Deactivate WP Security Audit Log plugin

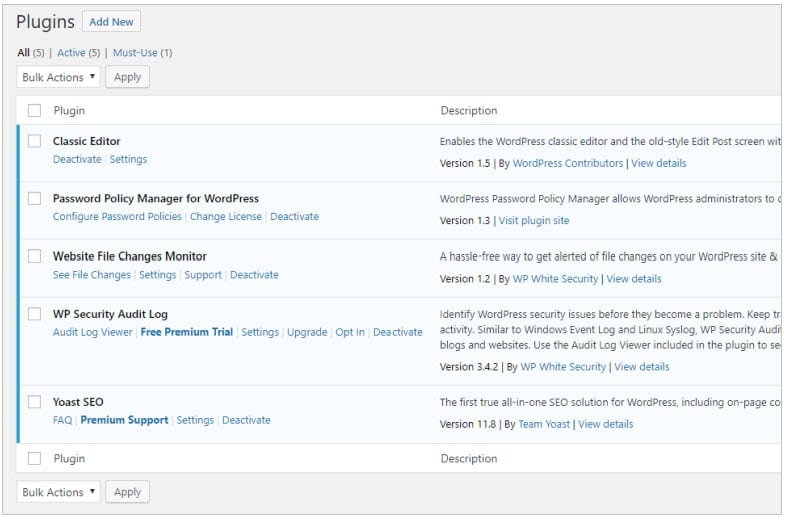point(398,332)
